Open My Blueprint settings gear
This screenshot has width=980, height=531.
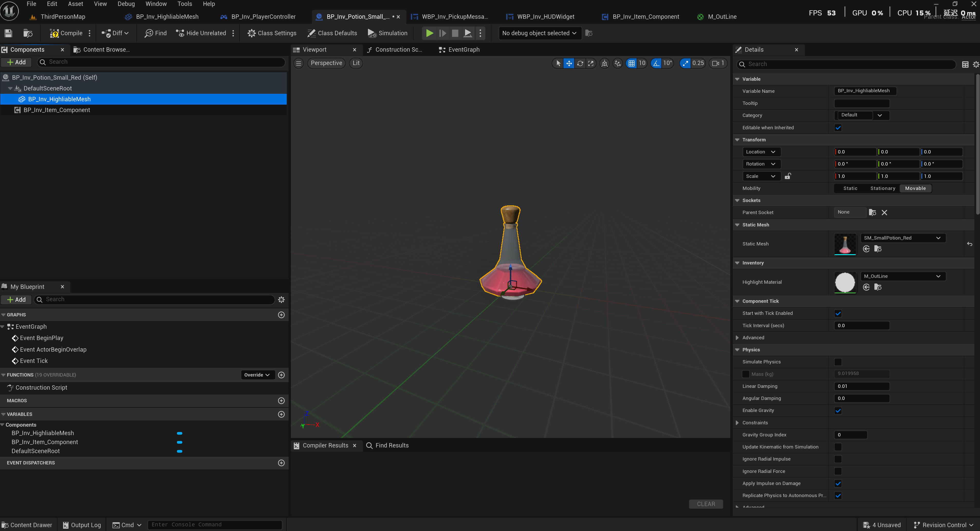[281, 300]
